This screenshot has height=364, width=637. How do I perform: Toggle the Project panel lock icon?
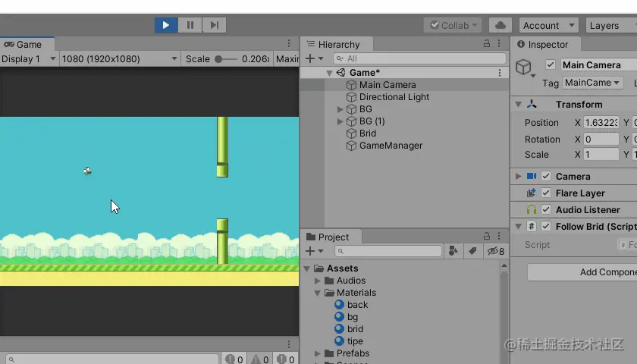point(487,236)
